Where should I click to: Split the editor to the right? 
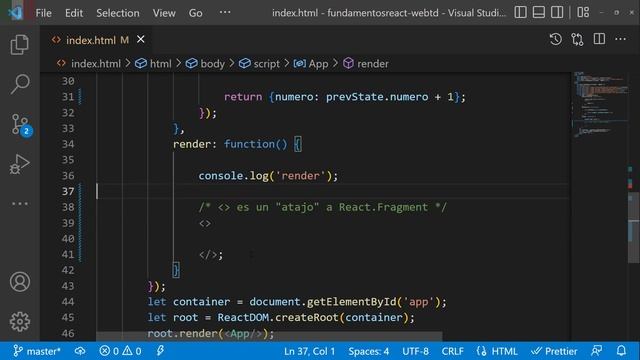coord(599,39)
